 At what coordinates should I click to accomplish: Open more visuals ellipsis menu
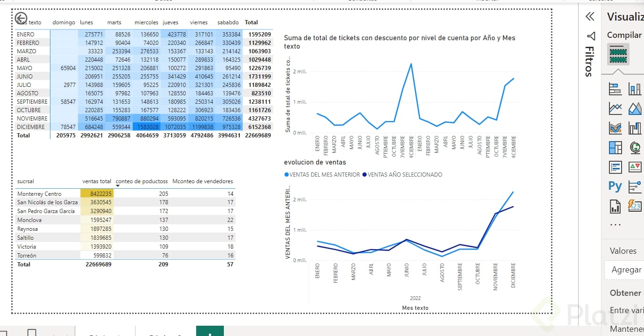coord(615,225)
